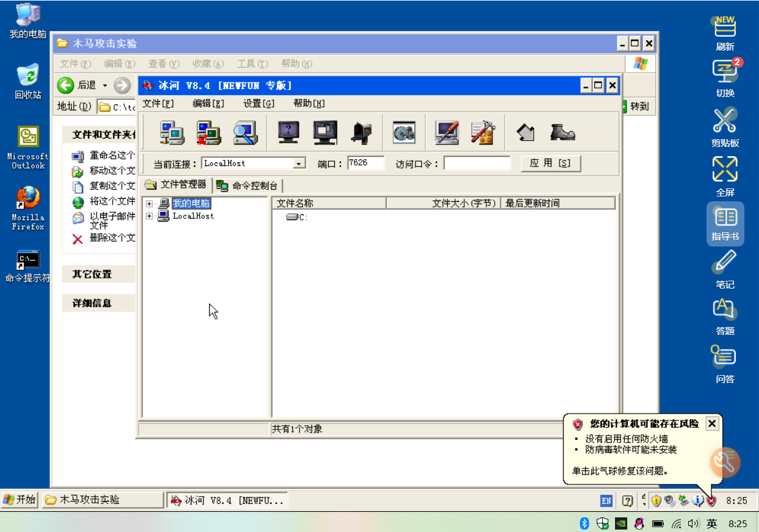The height and width of the screenshot is (532, 759).
Task: Click the 剪贴板 scissors sidebar icon
Action: point(725,128)
